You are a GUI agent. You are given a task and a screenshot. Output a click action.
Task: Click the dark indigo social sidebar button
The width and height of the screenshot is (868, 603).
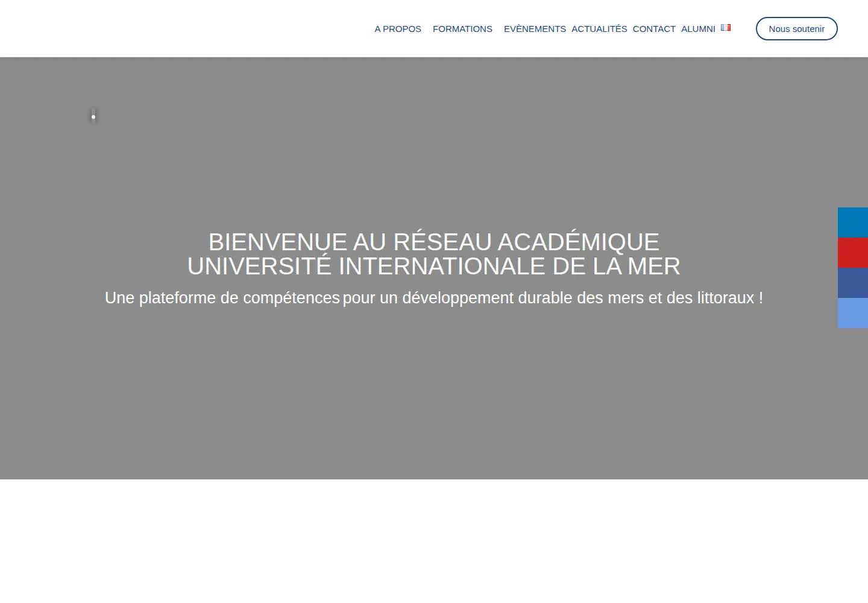click(853, 283)
